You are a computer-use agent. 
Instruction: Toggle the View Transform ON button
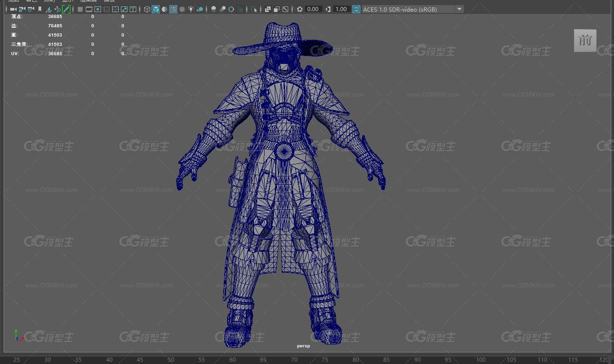(356, 9)
